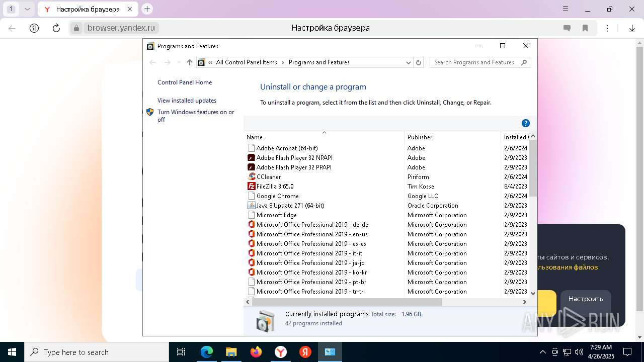The height and width of the screenshot is (362, 644).
Task: Open the recent locations dropdown arrow
Action: pos(179,62)
